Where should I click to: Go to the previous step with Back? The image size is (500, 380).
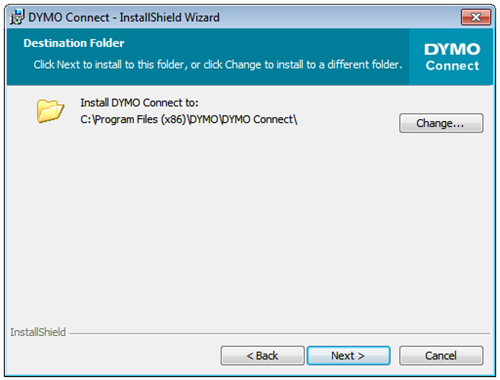tap(262, 356)
